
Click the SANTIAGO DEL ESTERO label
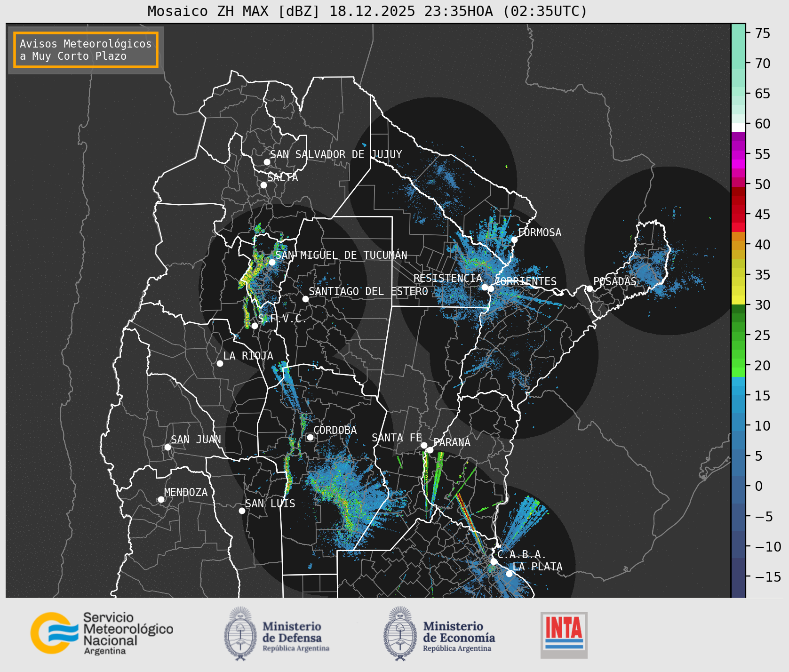[x=368, y=291]
